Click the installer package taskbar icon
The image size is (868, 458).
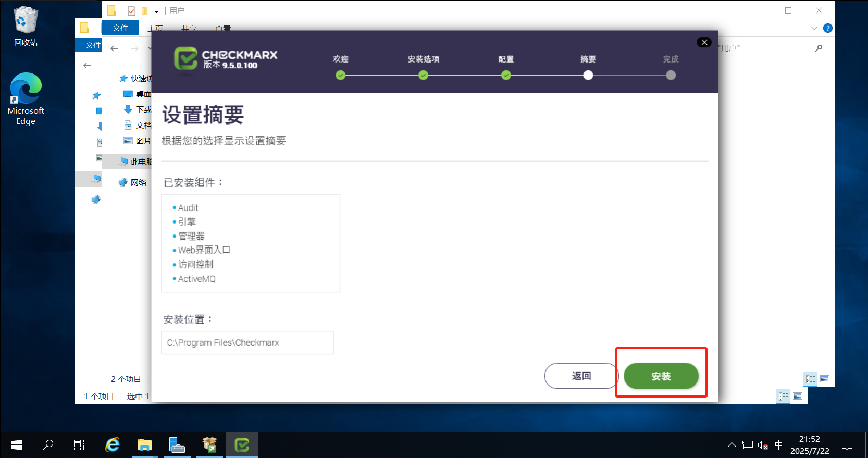pyautogui.click(x=209, y=445)
